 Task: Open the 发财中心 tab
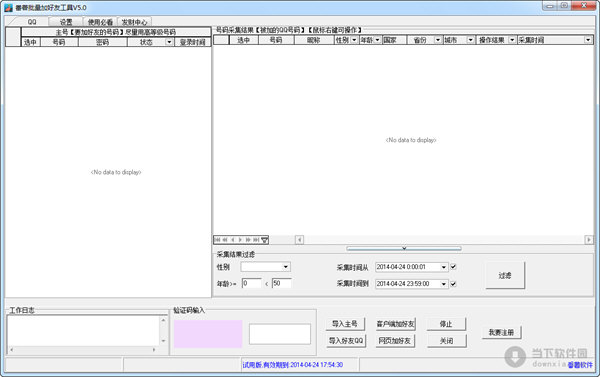(x=134, y=22)
